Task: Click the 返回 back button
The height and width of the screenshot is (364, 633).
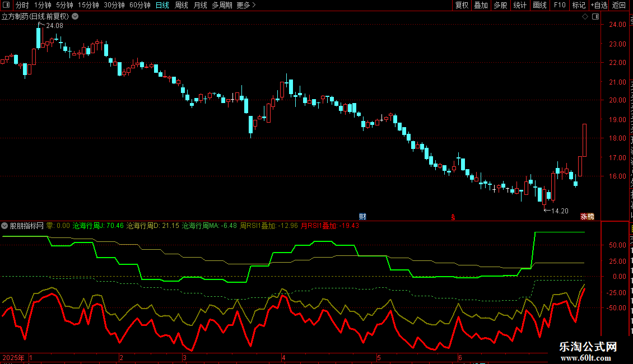Action: pyautogui.click(x=618, y=5)
